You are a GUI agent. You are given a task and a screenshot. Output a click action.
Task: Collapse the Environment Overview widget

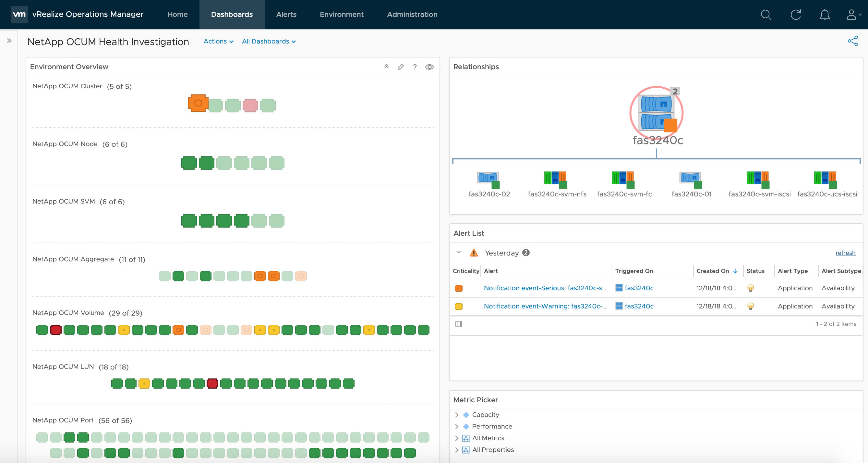tap(386, 67)
